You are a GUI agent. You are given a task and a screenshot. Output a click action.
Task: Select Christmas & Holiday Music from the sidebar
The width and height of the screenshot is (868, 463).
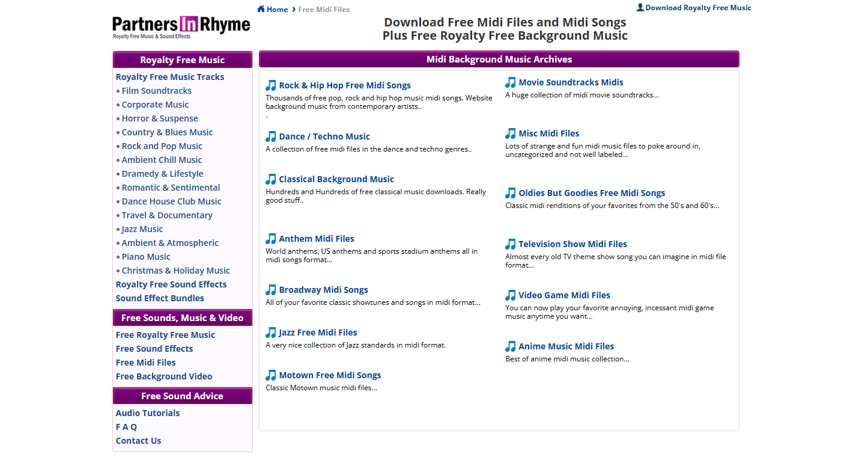tap(175, 270)
